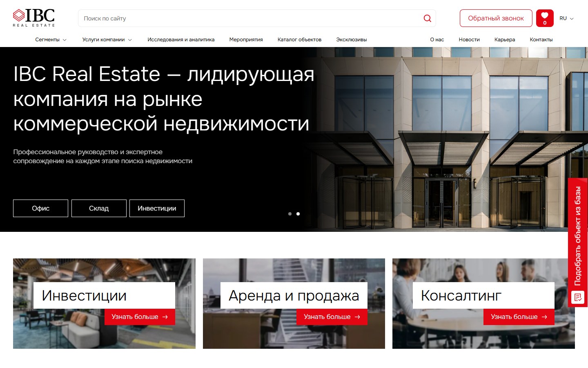This screenshot has height=368, width=588.
Task: Click the Склад hero button
Action: (99, 208)
